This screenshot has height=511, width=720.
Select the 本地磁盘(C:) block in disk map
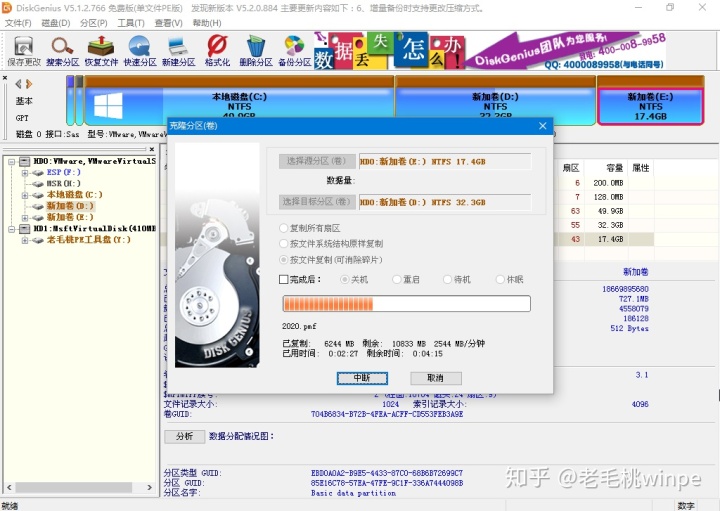click(x=239, y=101)
